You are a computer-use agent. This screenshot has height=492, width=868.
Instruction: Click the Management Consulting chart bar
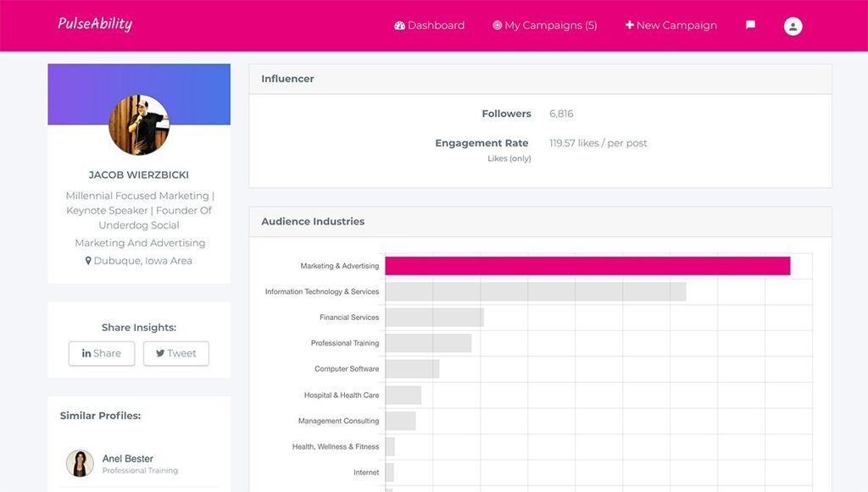[x=401, y=421]
